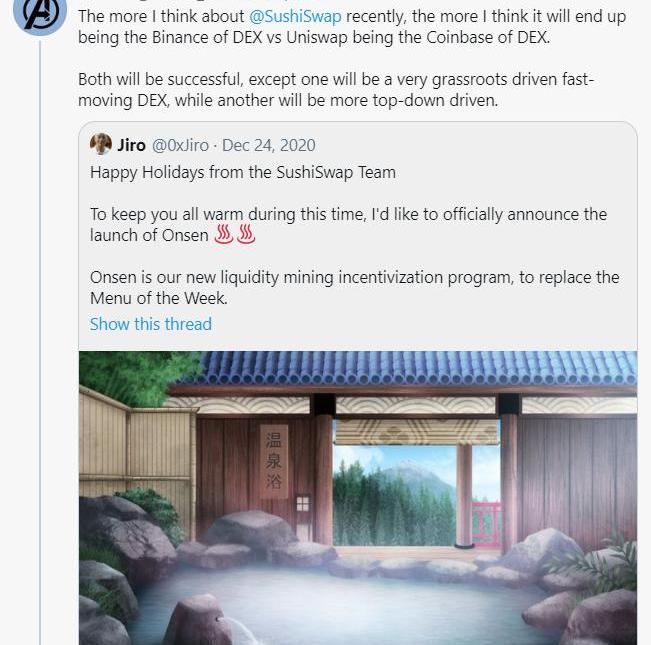Viewport: 651px width, 645px height.
Task: Open the @0xJiro handle
Action: [180, 145]
